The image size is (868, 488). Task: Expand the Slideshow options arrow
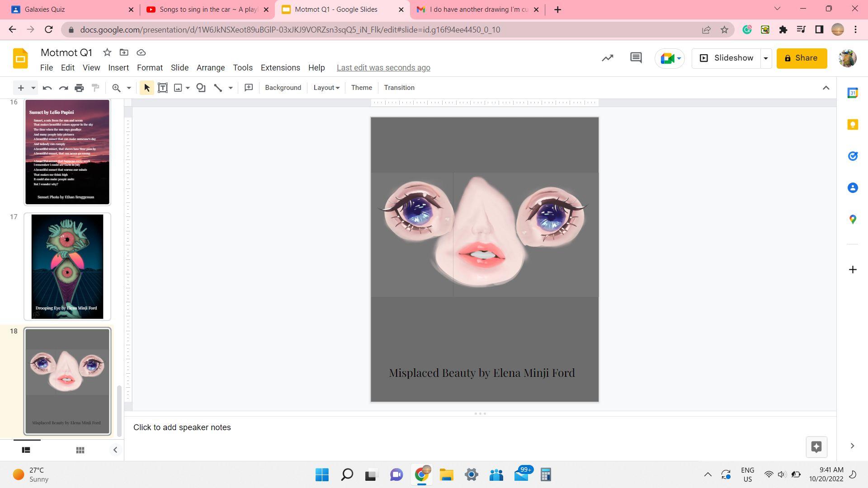(x=765, y=58)
